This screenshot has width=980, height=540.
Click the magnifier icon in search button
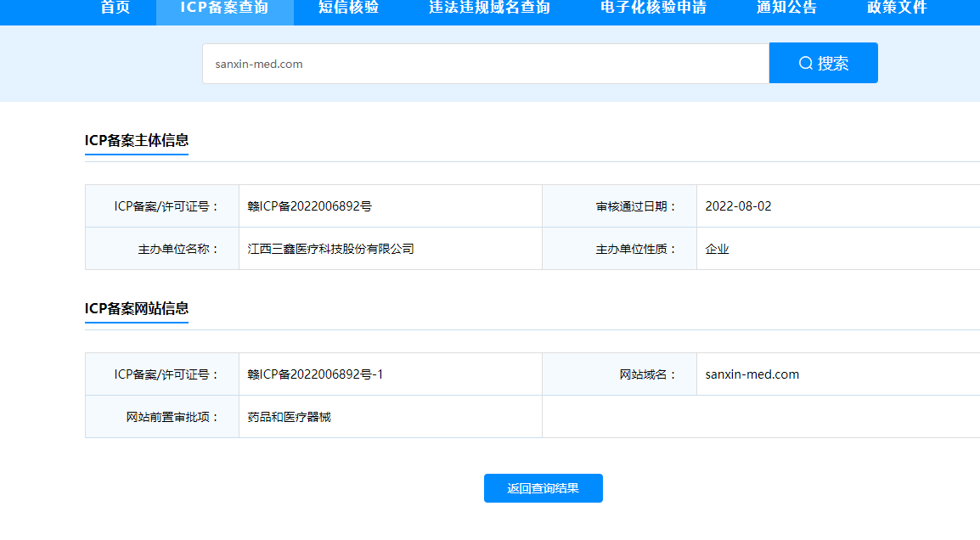pyautogui.click(x=806, y=63)
